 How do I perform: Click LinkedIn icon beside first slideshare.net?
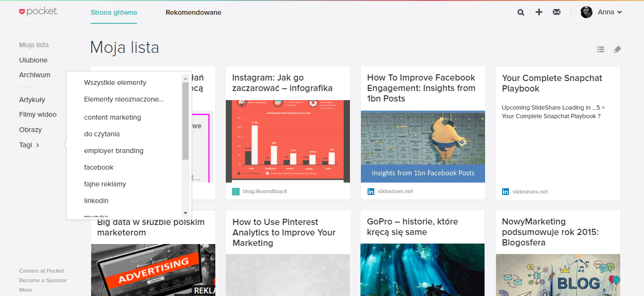click(x=371, y=192)
